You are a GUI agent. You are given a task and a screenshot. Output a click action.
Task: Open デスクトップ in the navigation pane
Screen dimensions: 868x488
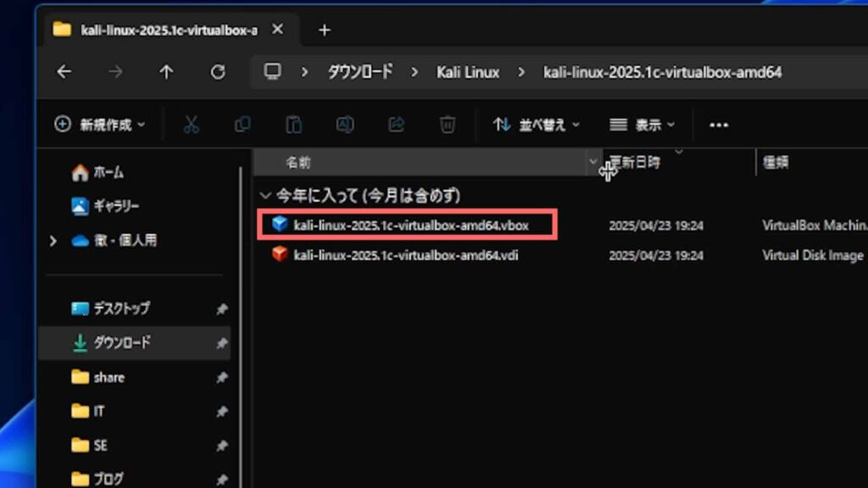click(x=111, y=308)
